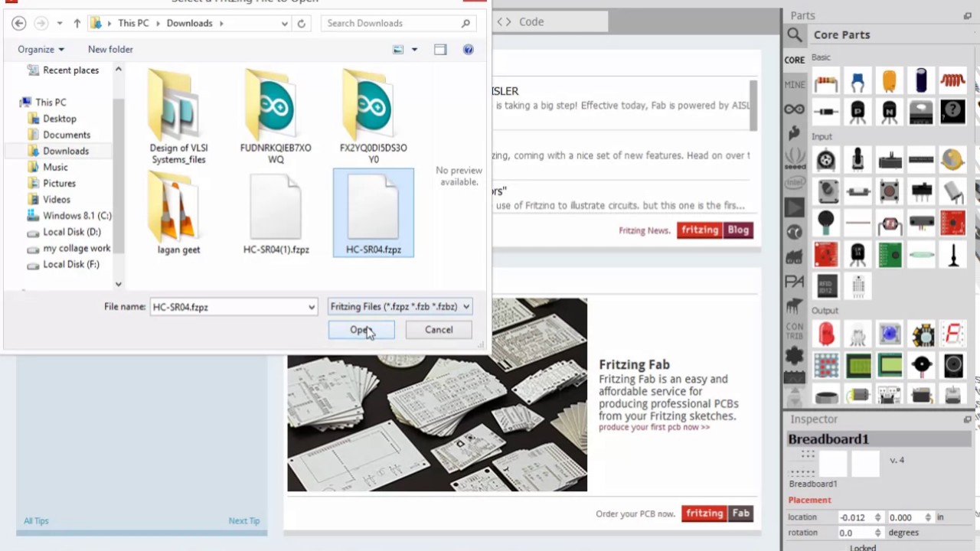Open the Organize dropdown menu
980x551 pixels.
click(x=41, y=49)
